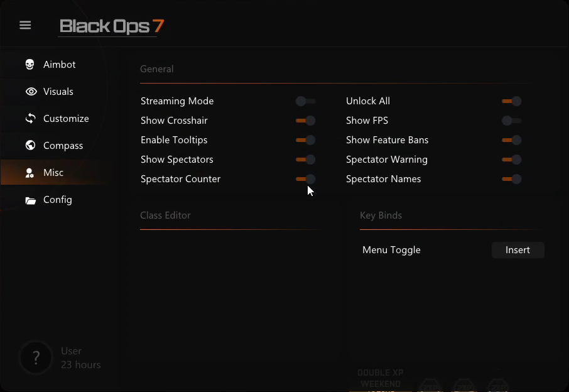
Task: Click the question mark user avatar
Action: click(36, 357)
